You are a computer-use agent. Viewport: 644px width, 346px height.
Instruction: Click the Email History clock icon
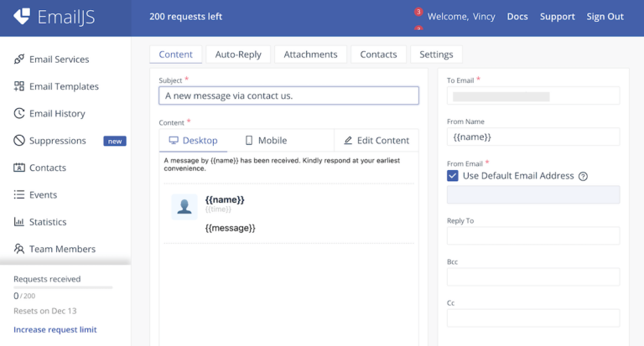pyautogui.click(x=19, y=113)
